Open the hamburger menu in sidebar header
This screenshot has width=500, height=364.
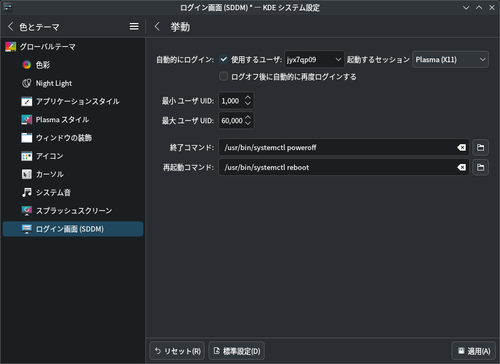(134, 27)
